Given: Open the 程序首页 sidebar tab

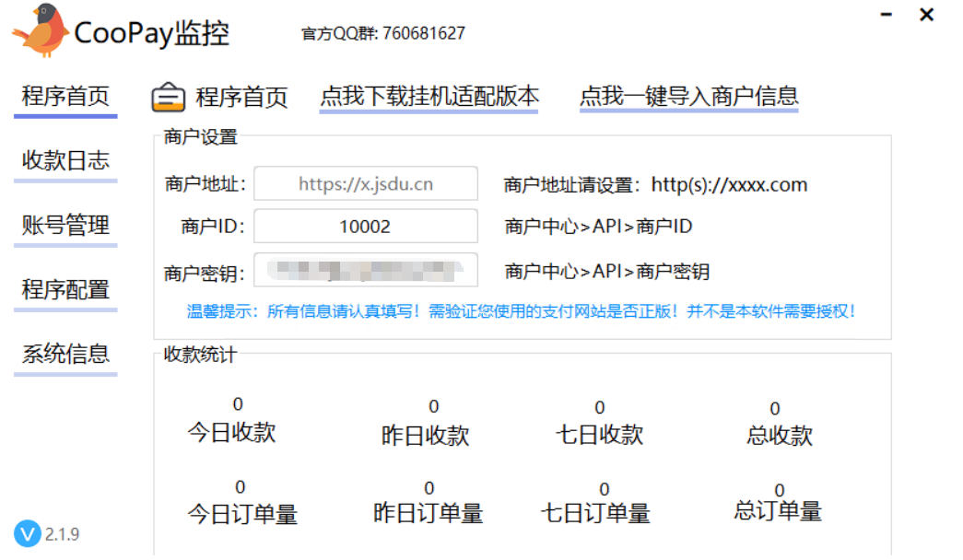Looking at the screenshot, I should (65, 96).
